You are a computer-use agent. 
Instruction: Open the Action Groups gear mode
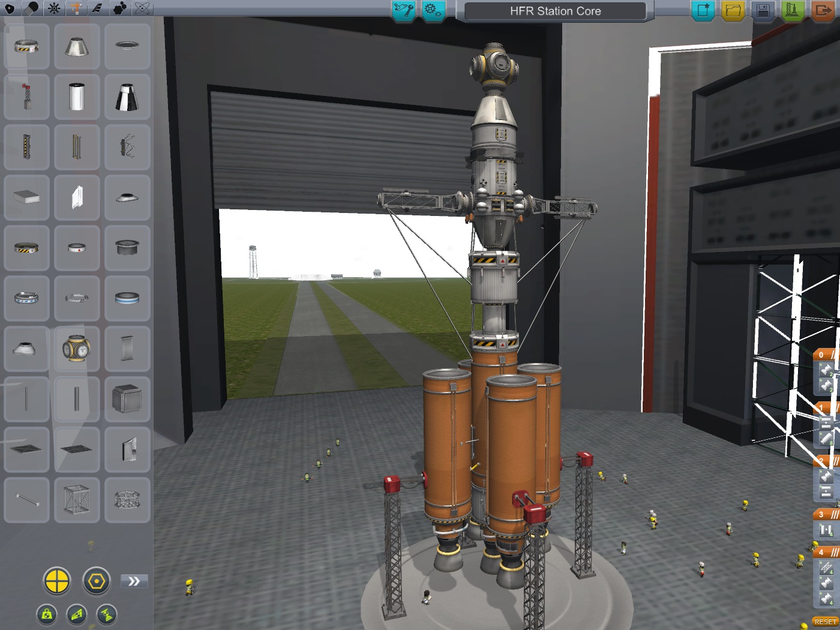tap(433, 10)
